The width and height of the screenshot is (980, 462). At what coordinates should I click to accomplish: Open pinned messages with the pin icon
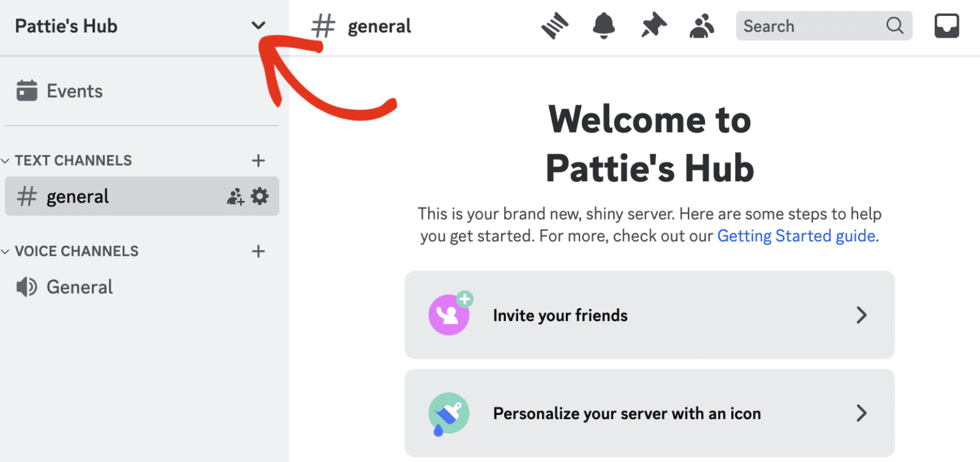pos(653,26)
